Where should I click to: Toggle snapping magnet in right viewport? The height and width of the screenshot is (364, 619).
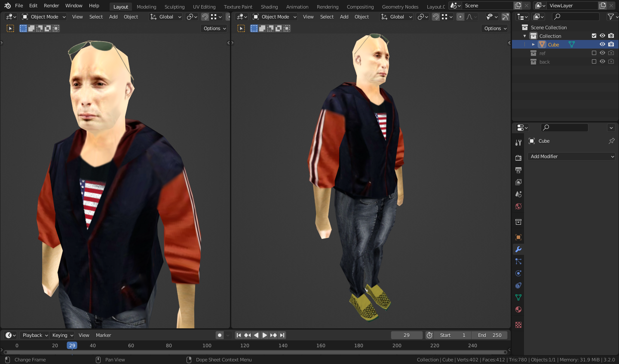pyautogui.click(x=436, y=17)
